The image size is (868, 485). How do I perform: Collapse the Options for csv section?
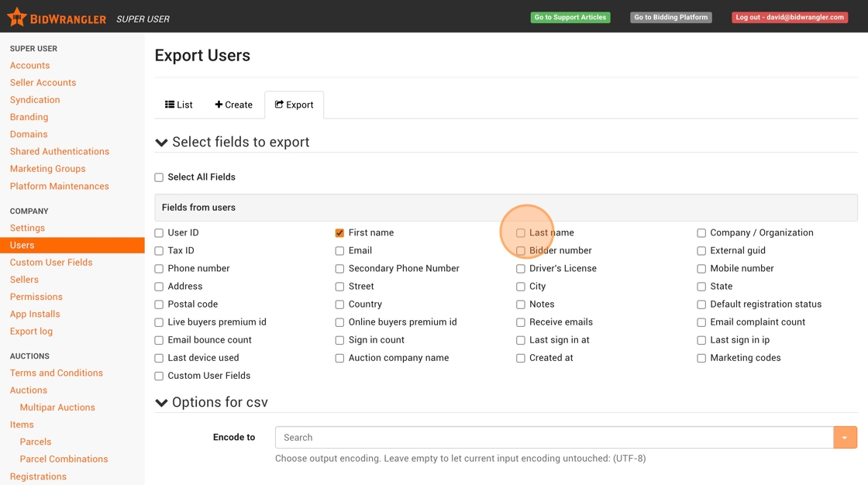(x=161, y=403)
